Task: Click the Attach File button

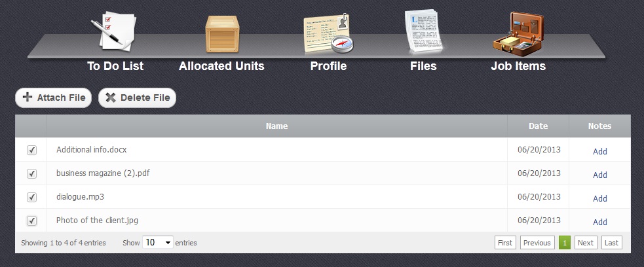Action: tap(54, 98)
